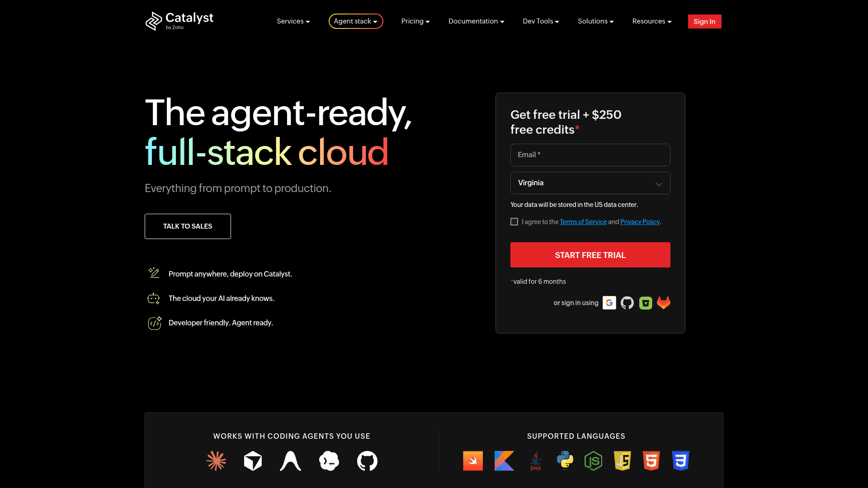Expand the Services menu
This screenshot has width=868, height=488.
click(293, 21)
